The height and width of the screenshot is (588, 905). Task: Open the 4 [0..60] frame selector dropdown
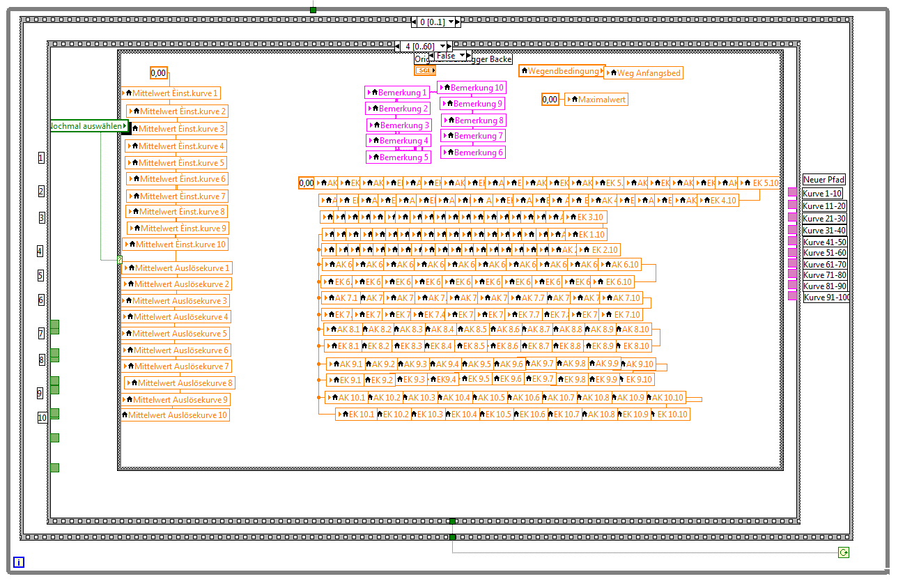click(442, 47)
